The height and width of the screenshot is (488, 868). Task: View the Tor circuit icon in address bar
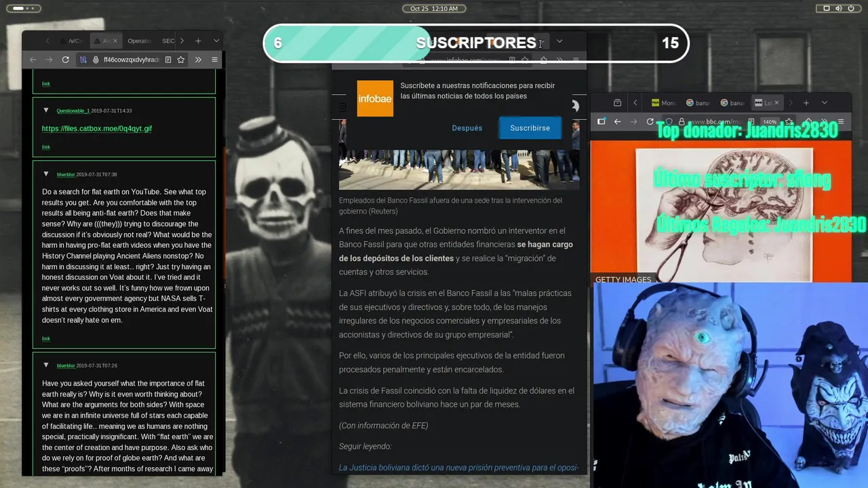click(x=83, y=60)
